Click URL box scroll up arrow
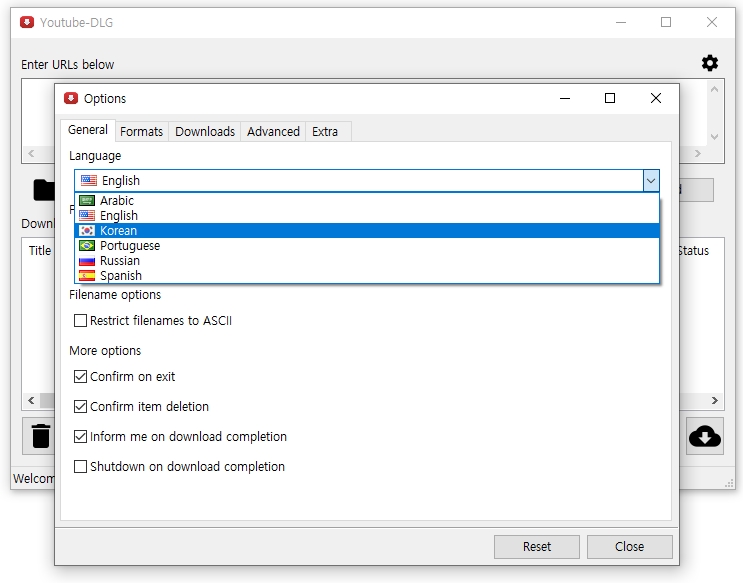Screen dimensions: 743x583 pyautogui.click(x=714, y=89)
